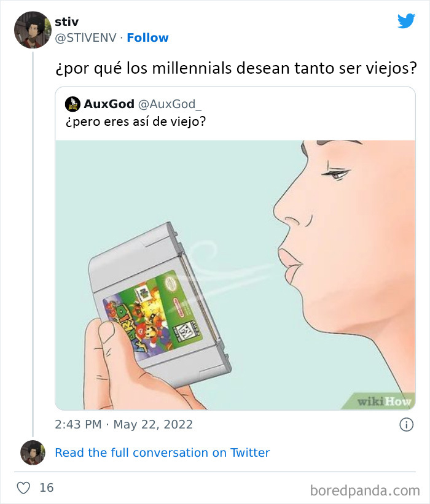
Task: Click the stiv display name
Action: 66,23
